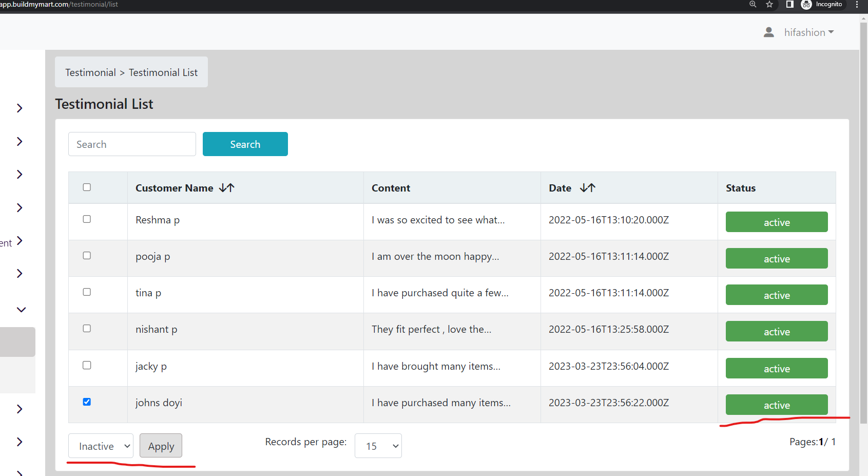The image size is (868, 476).
Task: Click date 2023-03-23T23:56:04.000Z cell
Action: tap(609, 366)
